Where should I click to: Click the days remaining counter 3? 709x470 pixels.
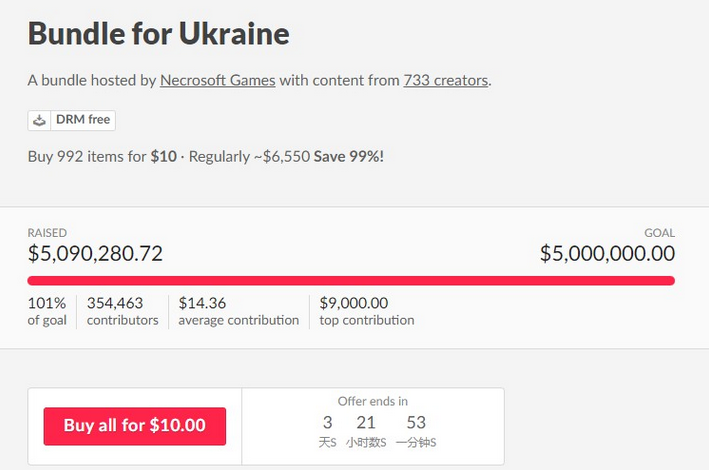pyautogui.click(x=327, y=423)
